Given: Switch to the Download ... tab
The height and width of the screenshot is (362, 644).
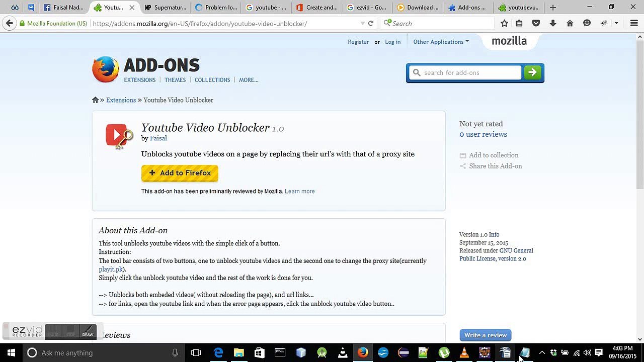Looking at the screenshot, I should click(418, 8).
